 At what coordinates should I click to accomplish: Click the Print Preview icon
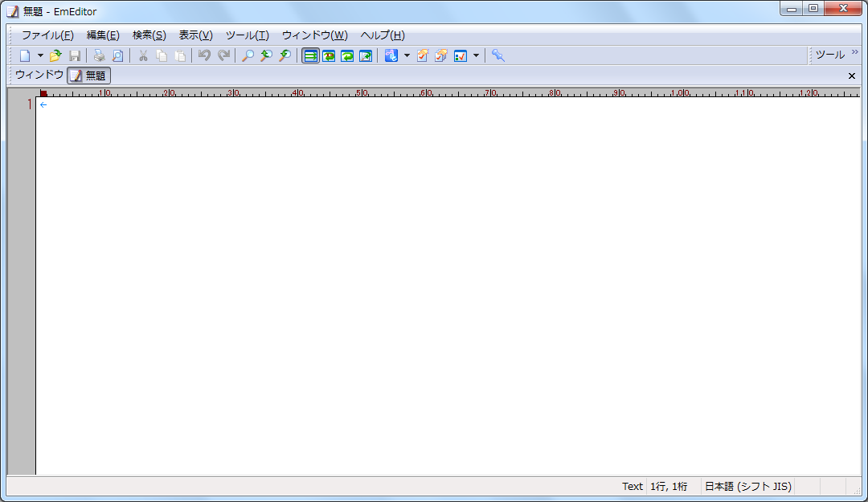tap(118, 55)
